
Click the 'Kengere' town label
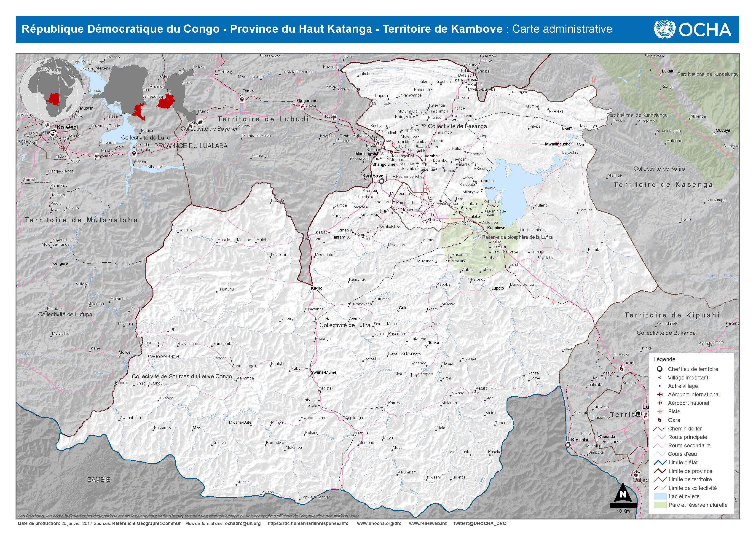60,263
